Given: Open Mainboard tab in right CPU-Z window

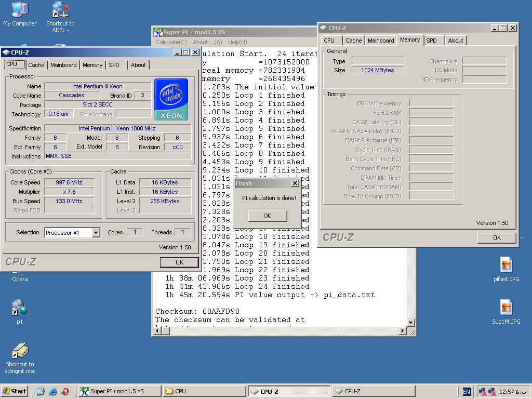Looking at the screenshot, I should 381,41.
